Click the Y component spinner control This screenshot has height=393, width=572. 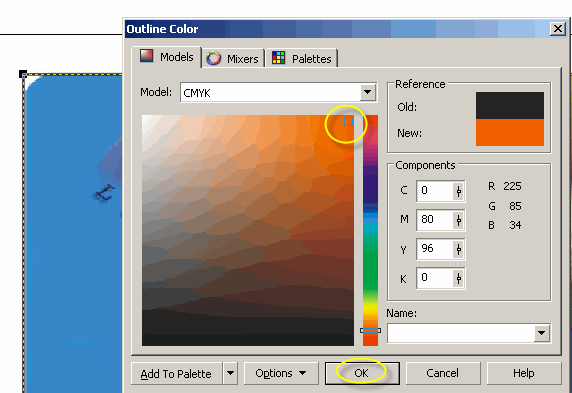point(459,249)
